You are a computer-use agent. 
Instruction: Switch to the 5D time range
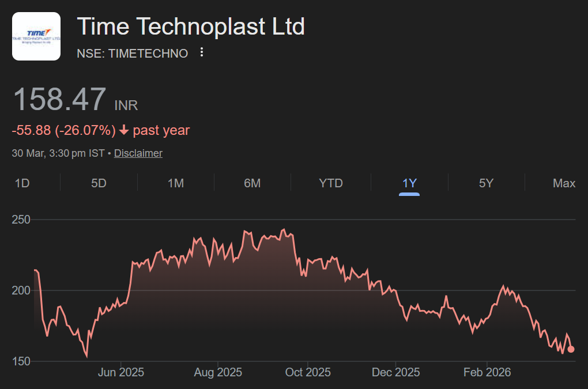[99, 183]
